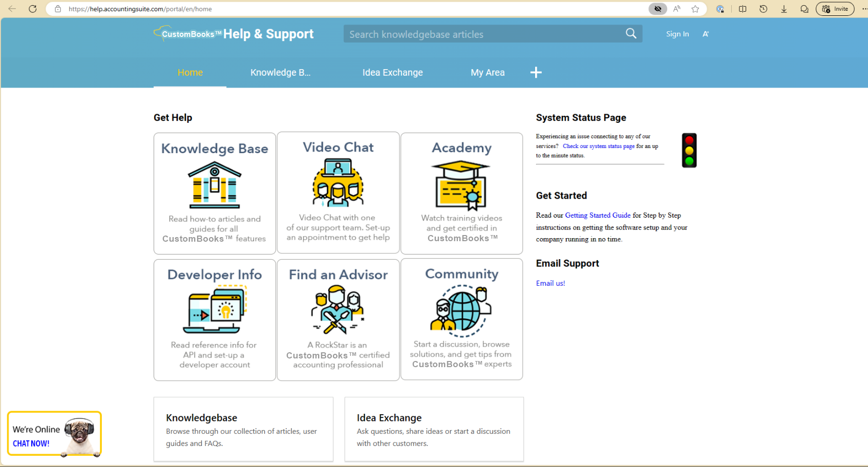Open read aloud icon in address bar
Screen dimensions: 868x467
[677, 9]
